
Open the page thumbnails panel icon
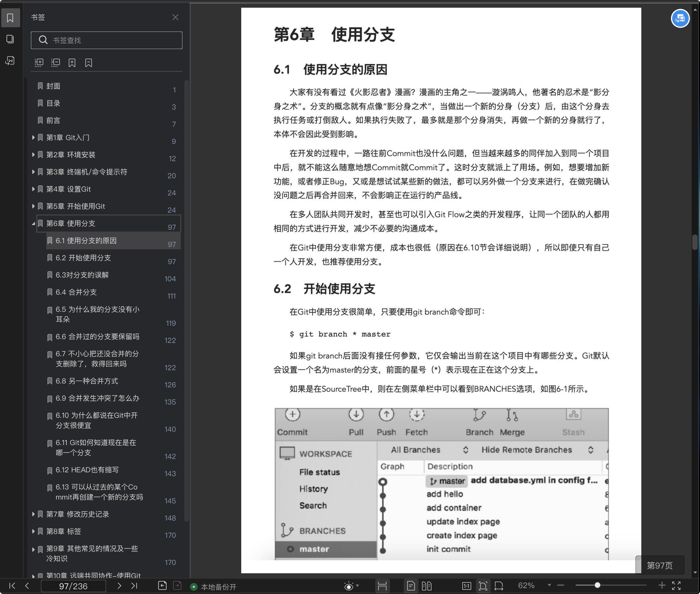(x=10, y=39)
